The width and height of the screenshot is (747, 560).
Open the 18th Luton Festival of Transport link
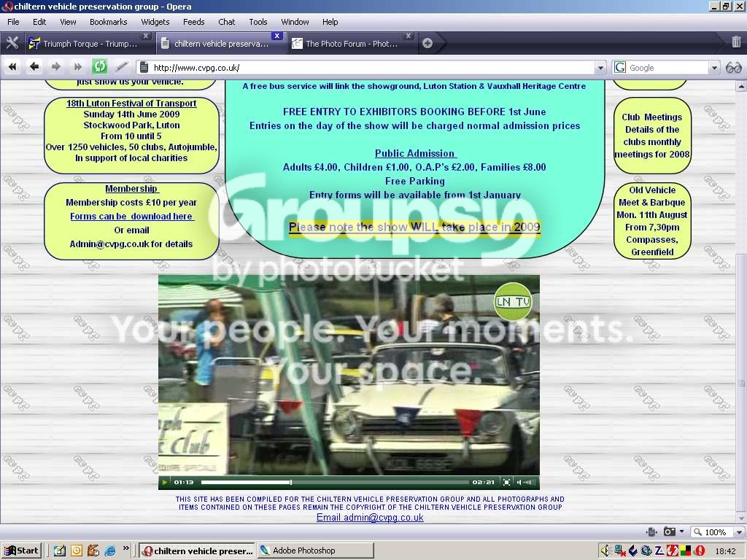131,104
